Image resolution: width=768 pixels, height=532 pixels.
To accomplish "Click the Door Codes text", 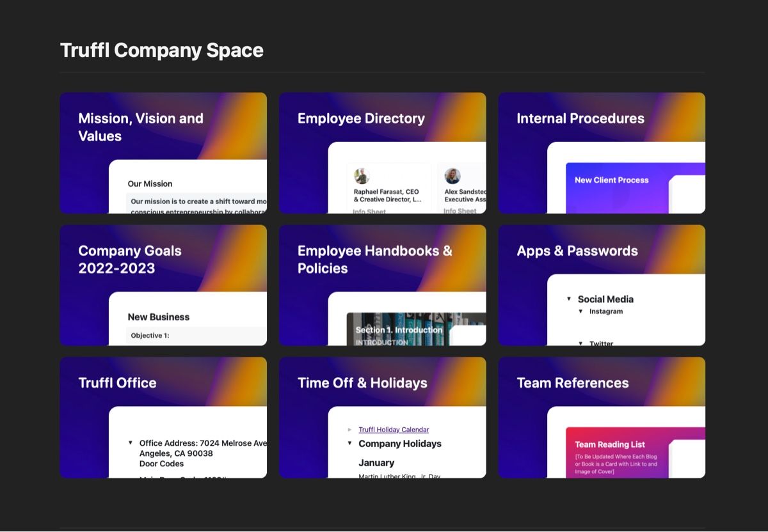I will point(161,464).
